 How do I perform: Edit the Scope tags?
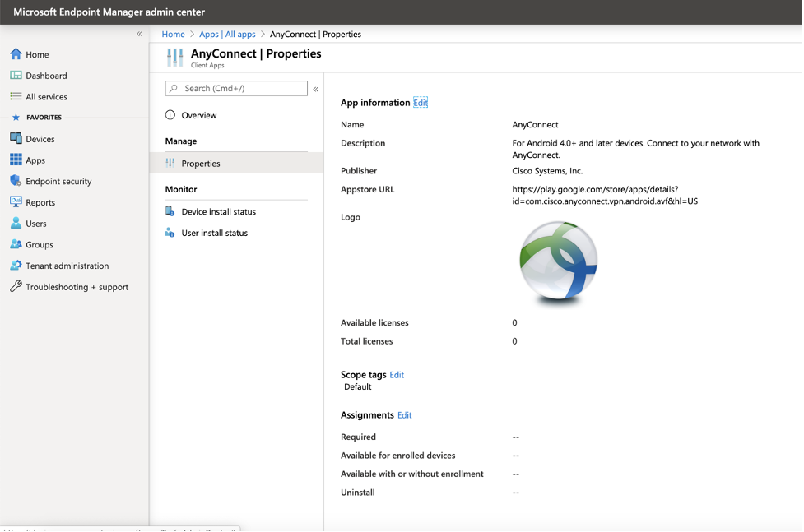click(397, 375)
